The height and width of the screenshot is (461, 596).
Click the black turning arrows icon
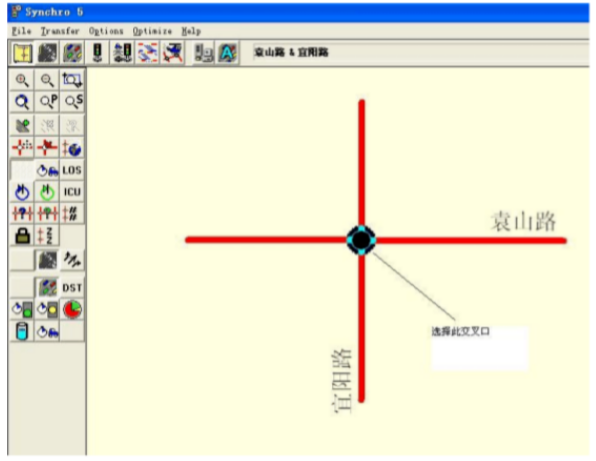coord(72,260)
